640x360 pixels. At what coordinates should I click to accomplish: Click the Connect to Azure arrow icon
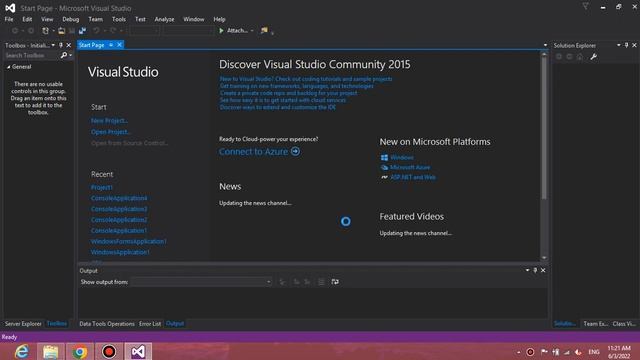tap(296, 151)
